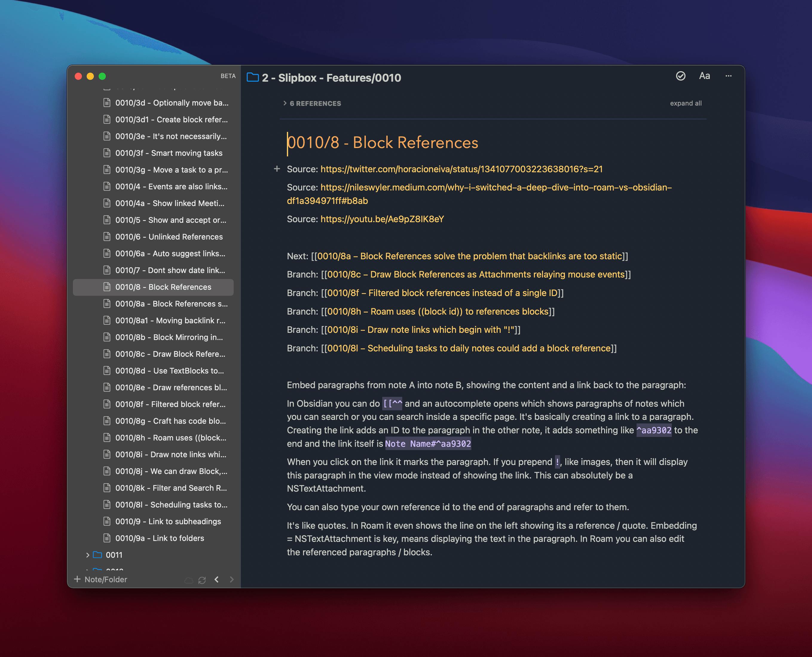Expand the 0011 folder in sidebar

88,555
